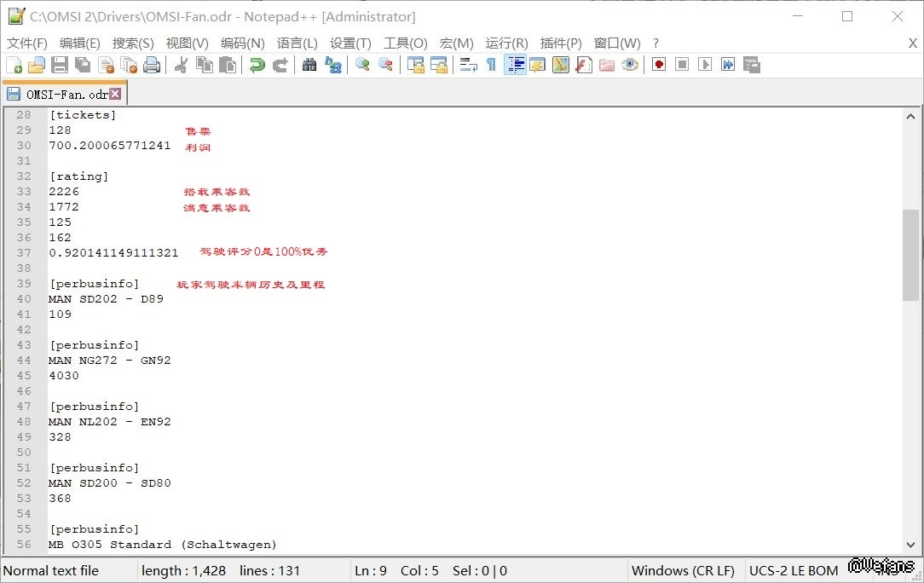Undo the last edit with the green arrow
Image resolution: width=924 pixels, height=583 pixels.
(x=257, y=65)
